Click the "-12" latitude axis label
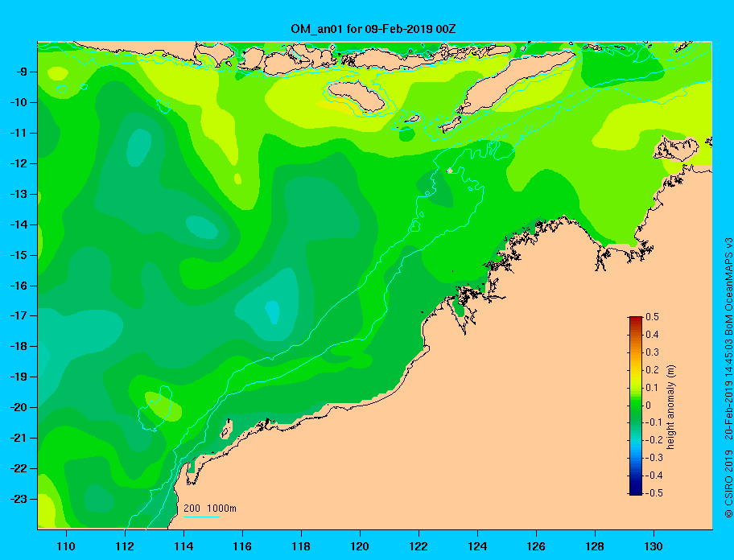 point(18,163)
